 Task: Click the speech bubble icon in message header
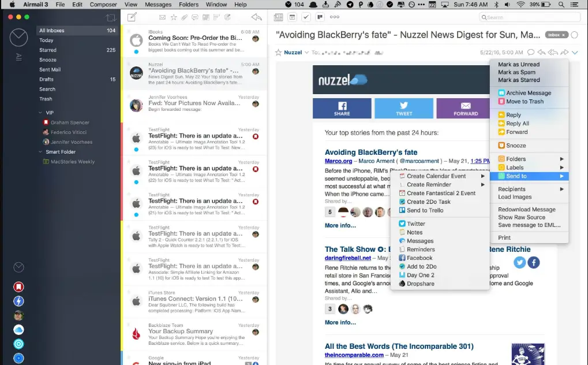pyautogui.click(x=531, y=52)
